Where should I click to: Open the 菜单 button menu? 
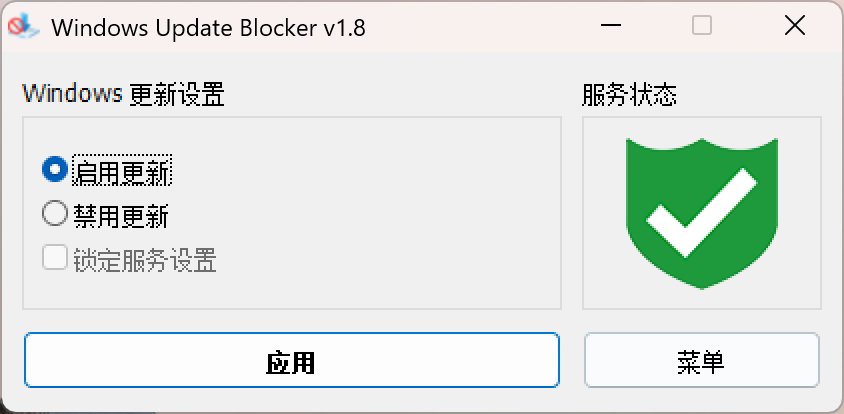(x=701, y=361)
